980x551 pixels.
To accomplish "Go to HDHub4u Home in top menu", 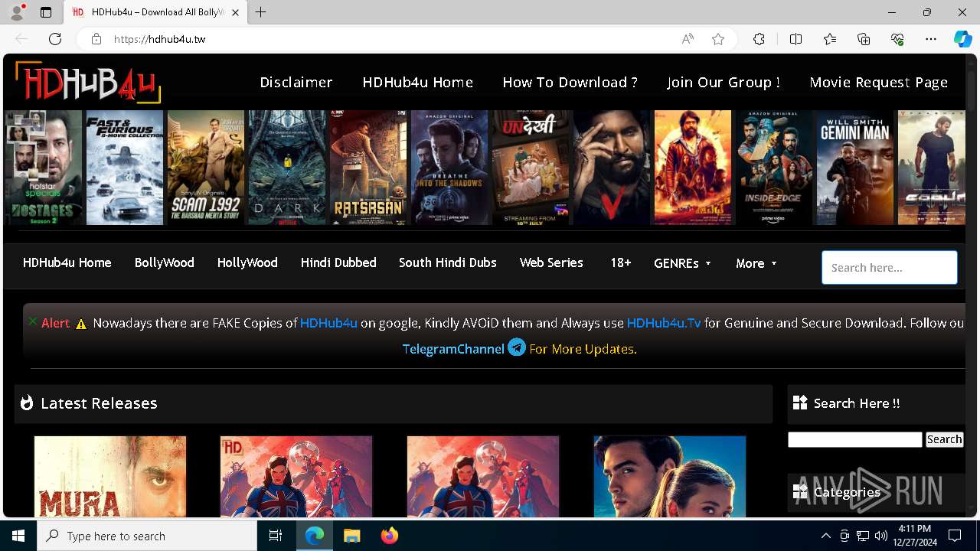I will click(418, 82).
